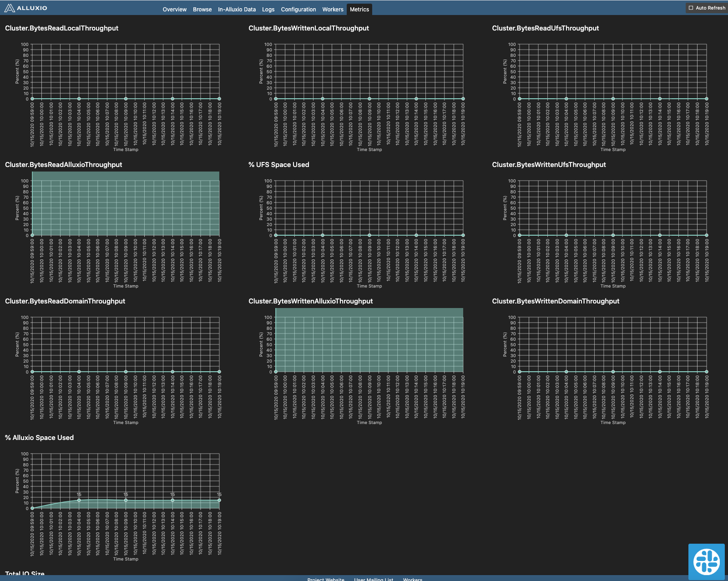This screenshot has height=581, width=728.
Task: Open the Logs tab
Action: click(x=268, y=10)
